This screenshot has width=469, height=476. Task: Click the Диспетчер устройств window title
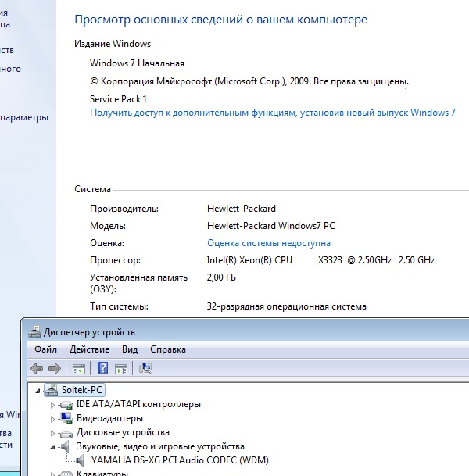pos(89,332)
